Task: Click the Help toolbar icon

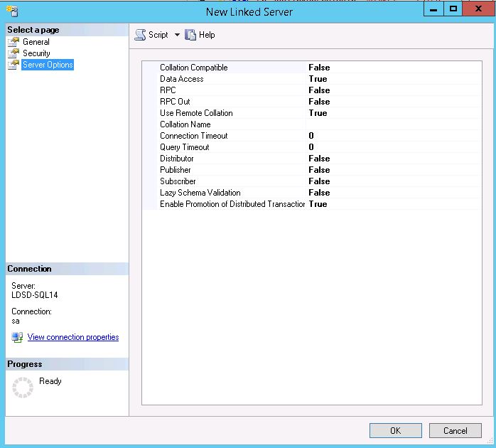Action: (190, 35)
